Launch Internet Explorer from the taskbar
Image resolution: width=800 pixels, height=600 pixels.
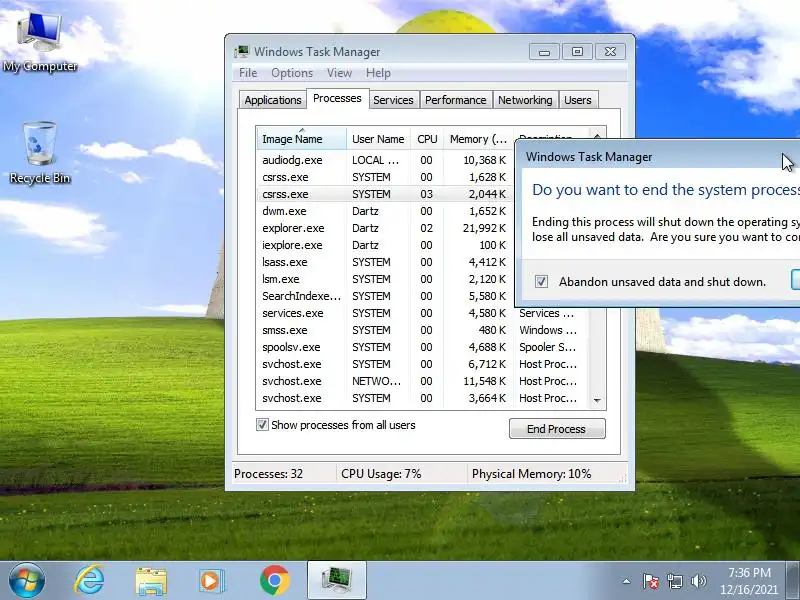pyautogui.click(x=89, y=580)
